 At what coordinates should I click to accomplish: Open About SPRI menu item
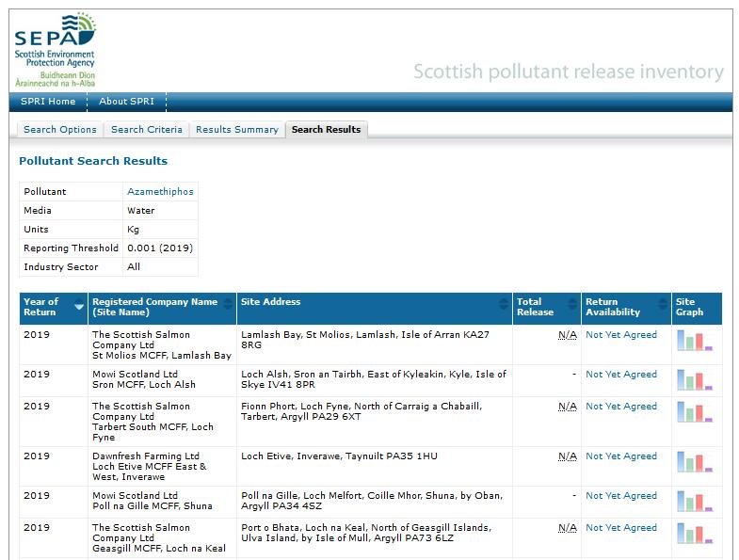(126, 102)
